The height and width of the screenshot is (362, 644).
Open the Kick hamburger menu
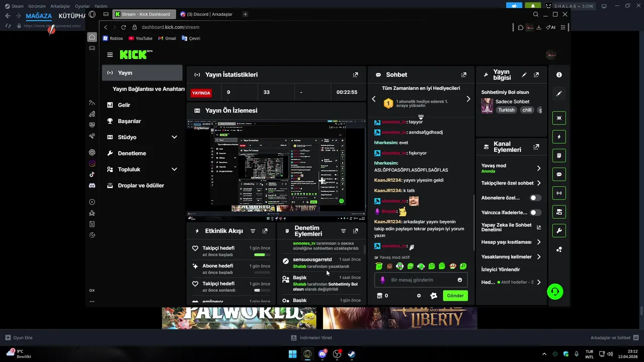click(110, 55)
